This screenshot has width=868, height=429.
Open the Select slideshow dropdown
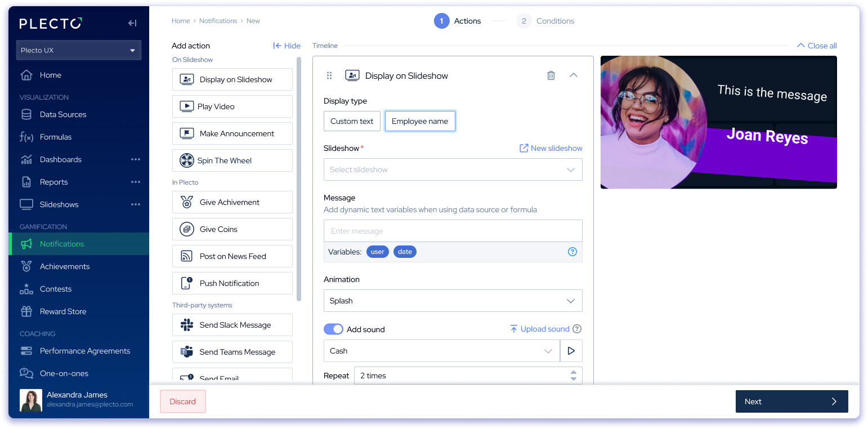(x=453, y=169)
